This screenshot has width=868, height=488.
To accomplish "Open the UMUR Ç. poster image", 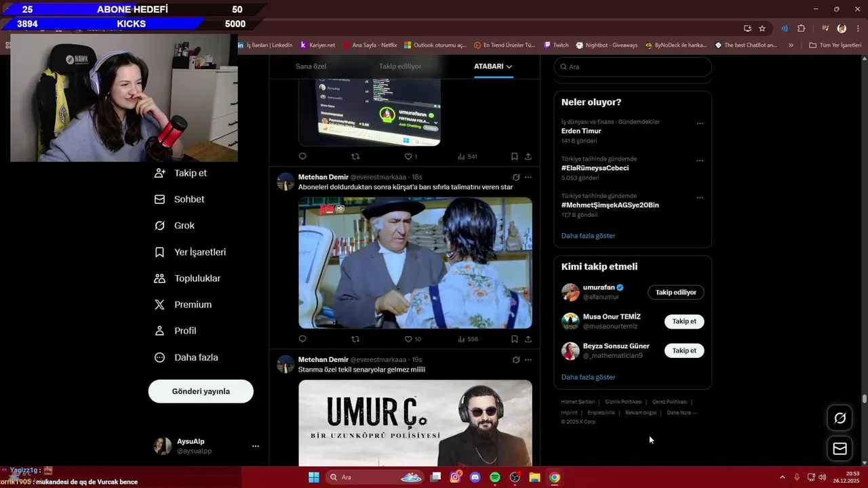I will coord(415,423).
